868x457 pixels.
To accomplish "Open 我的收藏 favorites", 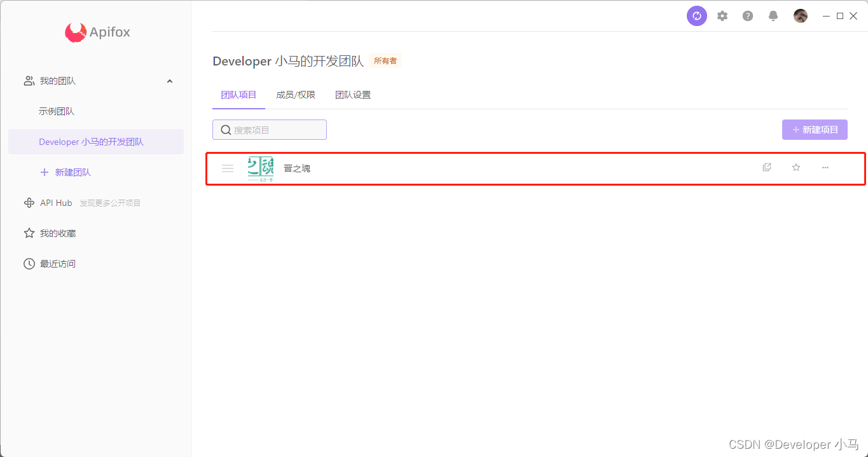I will pyautogui.click(x=58, y=233).
